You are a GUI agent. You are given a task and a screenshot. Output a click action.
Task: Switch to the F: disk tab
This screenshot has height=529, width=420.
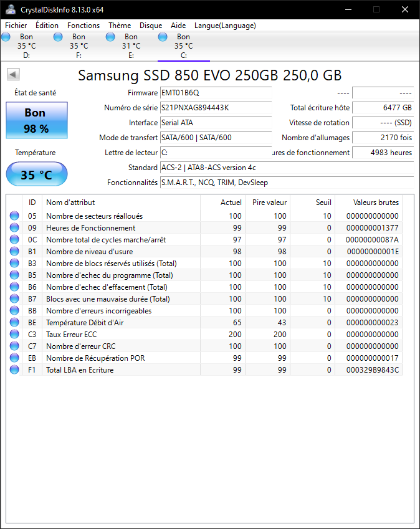(x=79, y=46)
